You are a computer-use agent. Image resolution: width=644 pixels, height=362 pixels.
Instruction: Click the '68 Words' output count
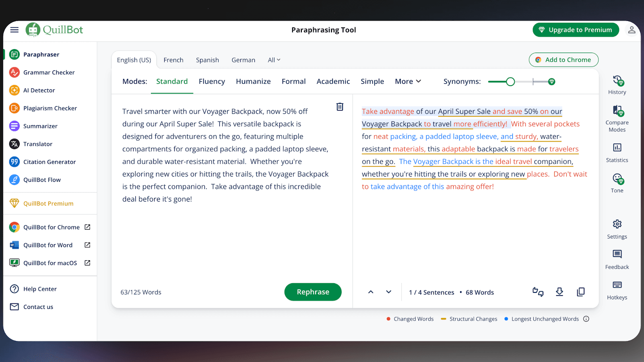click(x=480, y=292)
